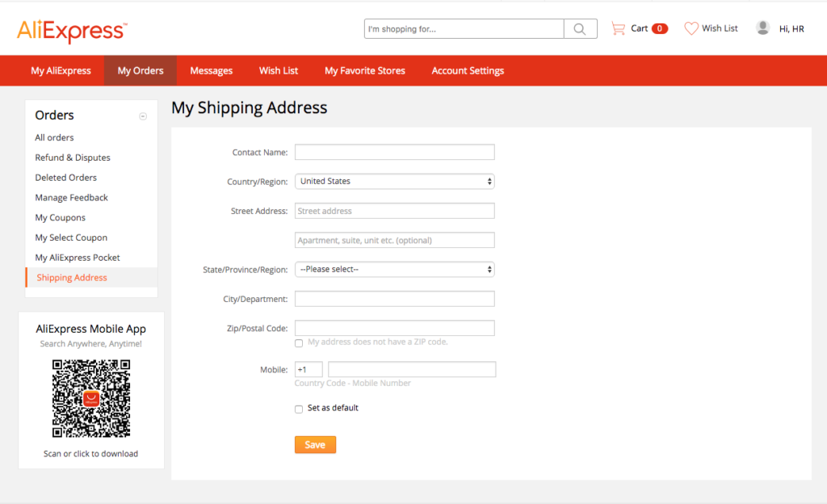The image size is (827, 504).
Task: Click the Street address input field
Action: click(x=394, y=211)
